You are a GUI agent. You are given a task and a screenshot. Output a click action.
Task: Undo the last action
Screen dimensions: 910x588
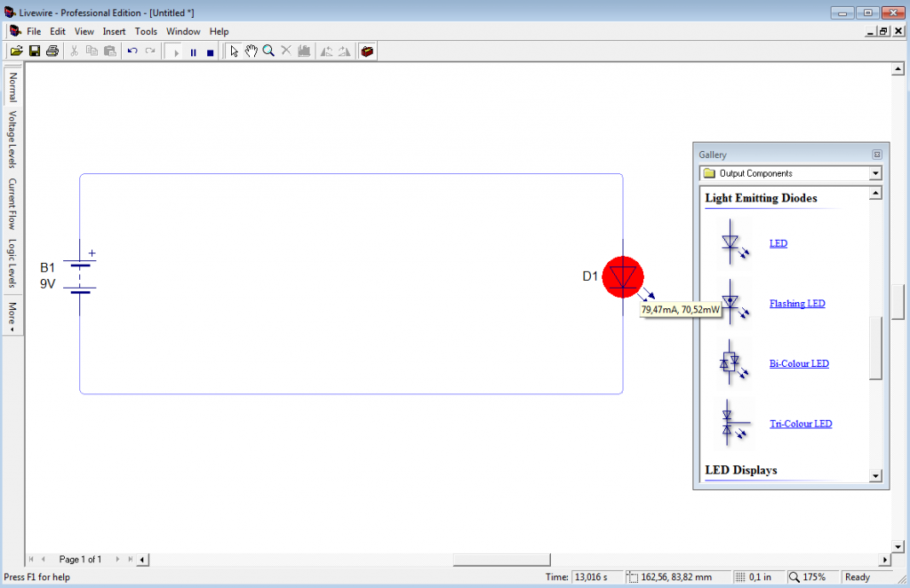131,51
